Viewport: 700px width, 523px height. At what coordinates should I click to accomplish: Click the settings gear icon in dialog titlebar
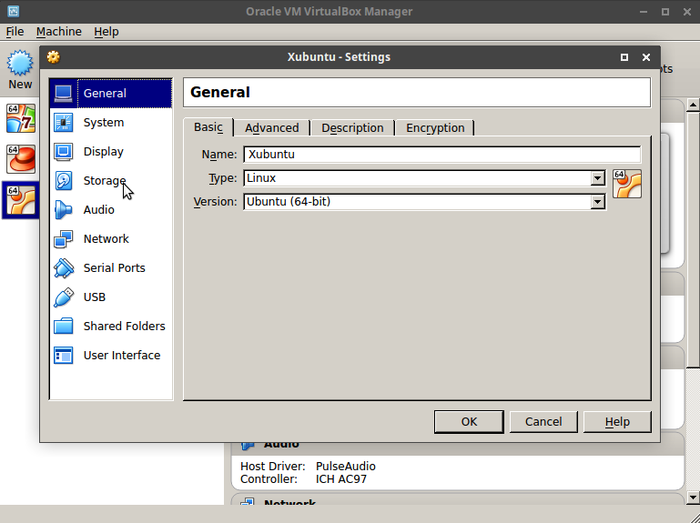(54, 57)
